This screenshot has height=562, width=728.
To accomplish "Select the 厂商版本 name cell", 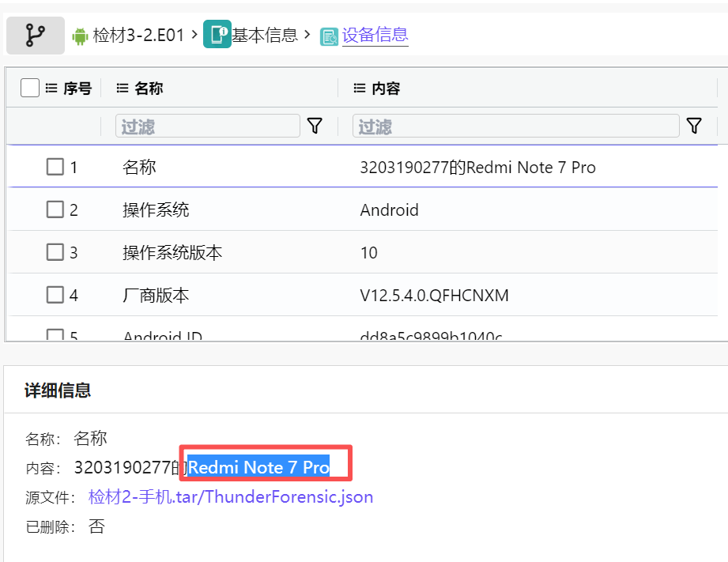I will [x=156, y=296].
